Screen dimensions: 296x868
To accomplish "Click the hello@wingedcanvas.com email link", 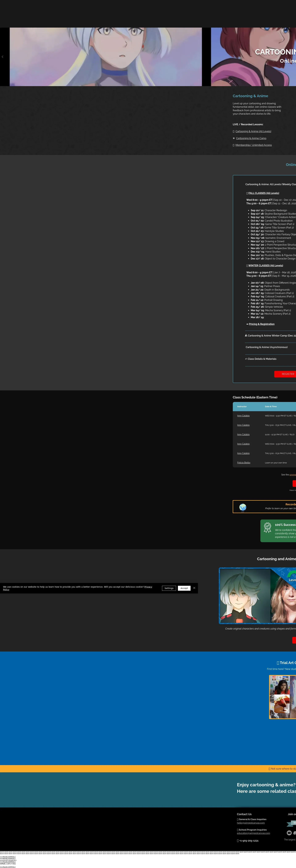I will [x=251, y=823].
